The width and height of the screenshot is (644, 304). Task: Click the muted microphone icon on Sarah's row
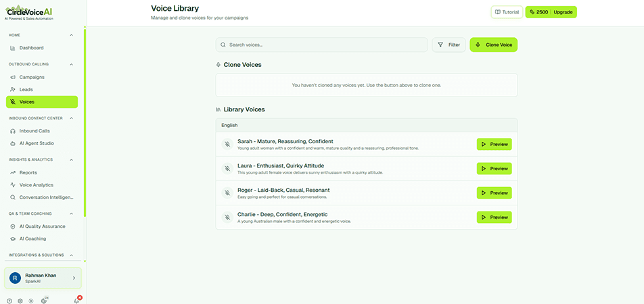coord(227,144)
